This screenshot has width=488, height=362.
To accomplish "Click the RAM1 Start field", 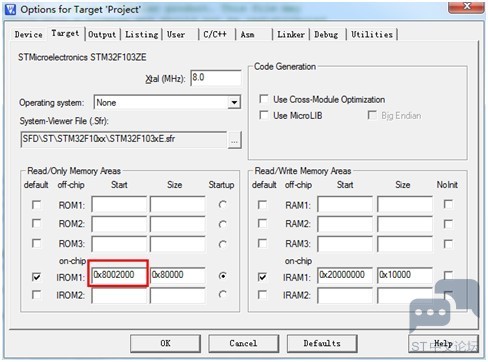I will coord(345,204).
